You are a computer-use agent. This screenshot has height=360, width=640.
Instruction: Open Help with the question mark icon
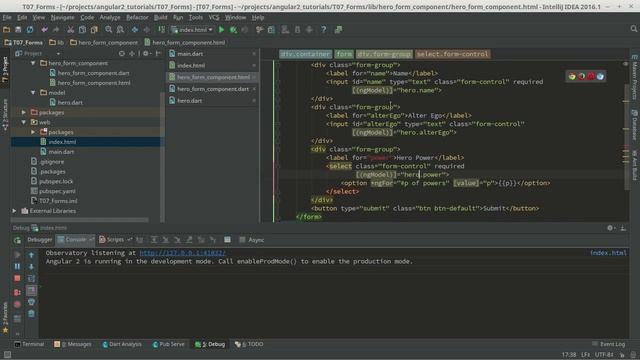pyautogui.click(x=324, y=30)
